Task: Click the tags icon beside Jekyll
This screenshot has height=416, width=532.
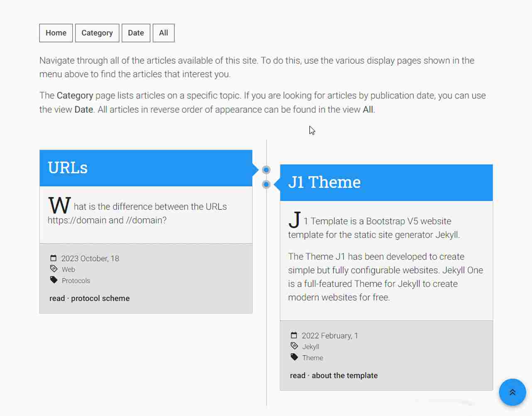Action: point(294,346)
